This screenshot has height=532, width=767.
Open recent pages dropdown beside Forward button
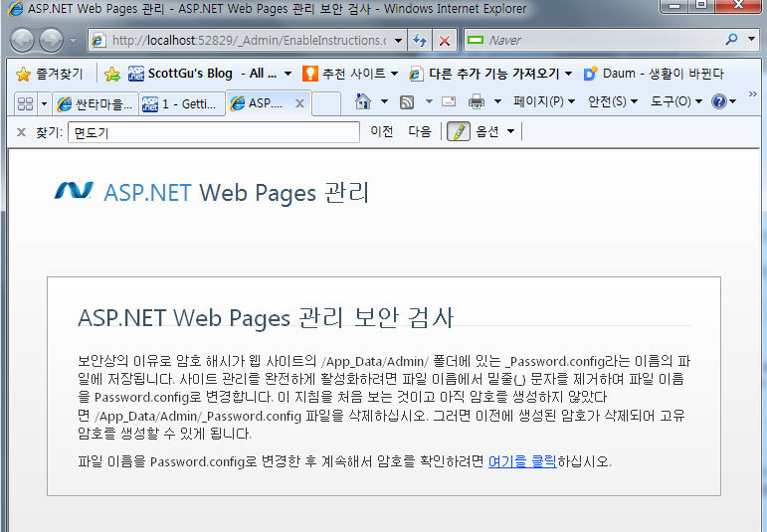click(x=73, y=41)
